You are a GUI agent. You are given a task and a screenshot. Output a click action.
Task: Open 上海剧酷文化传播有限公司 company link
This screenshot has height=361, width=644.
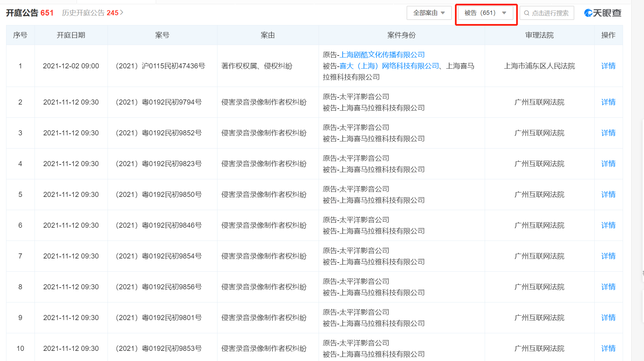click(x=382, y=55)
